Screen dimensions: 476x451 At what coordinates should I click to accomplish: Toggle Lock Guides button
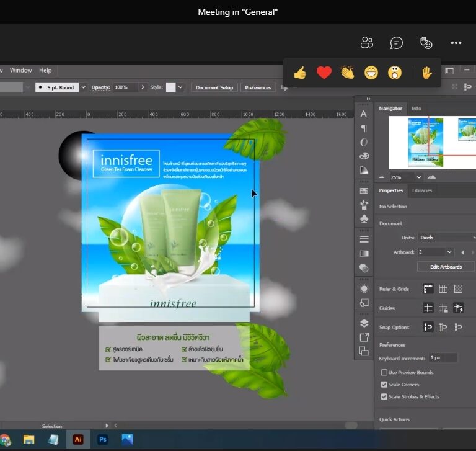pos(443,308)
